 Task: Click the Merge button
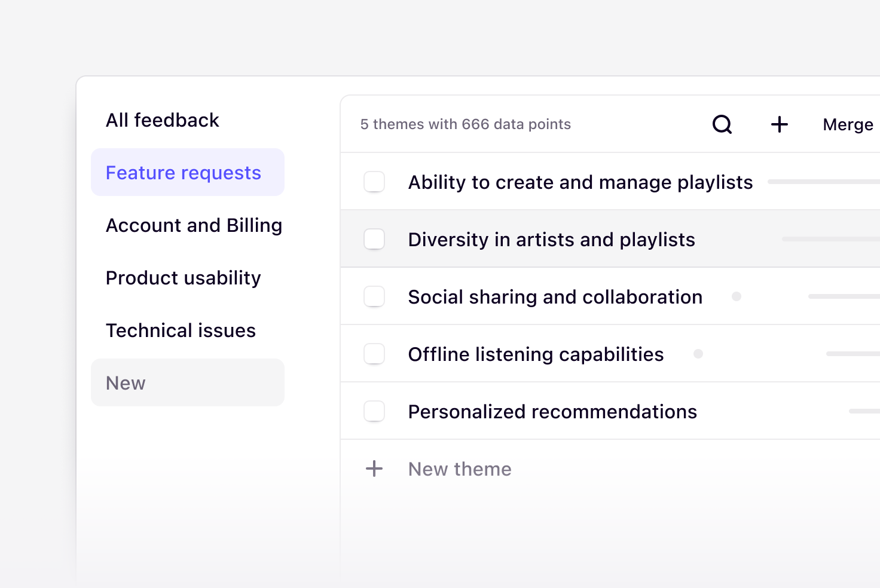pos(848,124)
